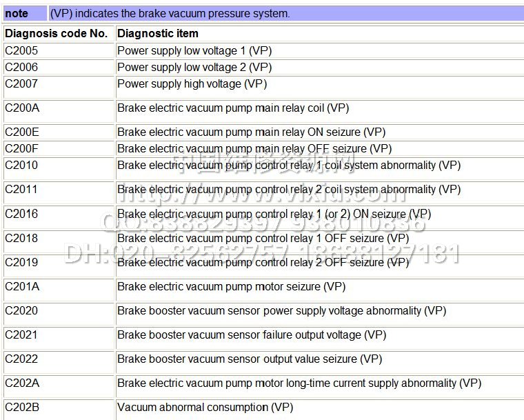Click the C2005 diagnosis code cell
The height and width of the screenshot is (420, 524).
click(x=21, y=50)
